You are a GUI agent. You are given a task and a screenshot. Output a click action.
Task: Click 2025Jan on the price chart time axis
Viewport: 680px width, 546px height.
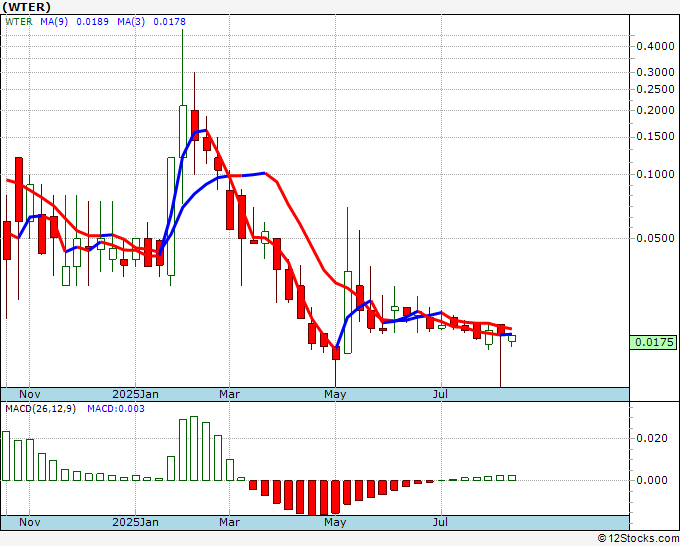click(x=135, y=394)
